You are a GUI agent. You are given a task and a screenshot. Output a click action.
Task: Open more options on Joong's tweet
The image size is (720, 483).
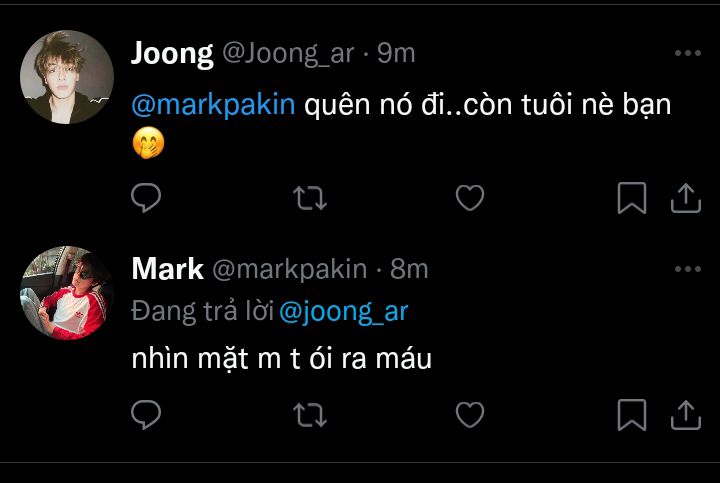click(x=687, y=54)
